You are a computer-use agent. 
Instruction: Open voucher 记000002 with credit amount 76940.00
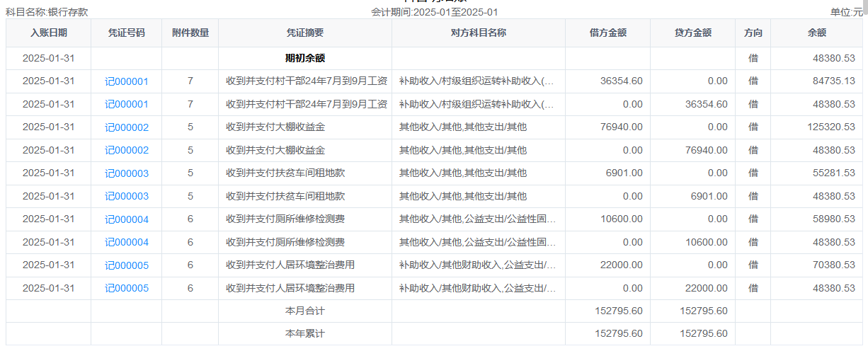[127, 150]
